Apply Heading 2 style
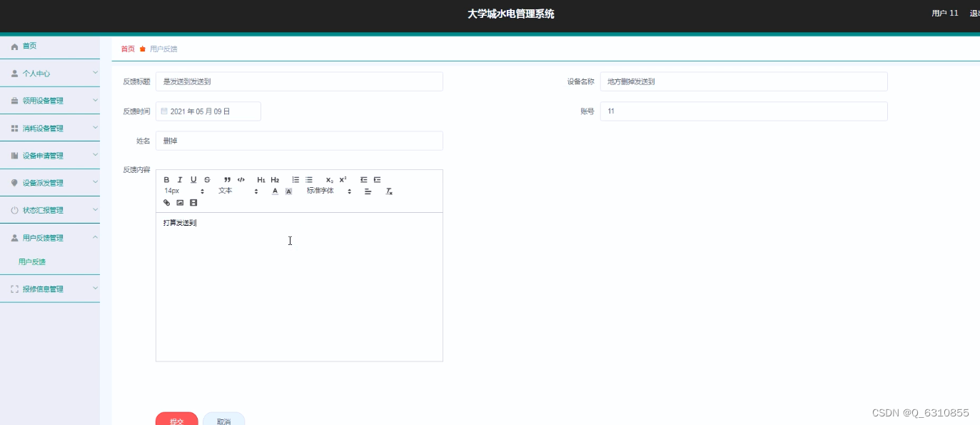The height and width of the screenshot is (425, 980). tap(275, 180)
